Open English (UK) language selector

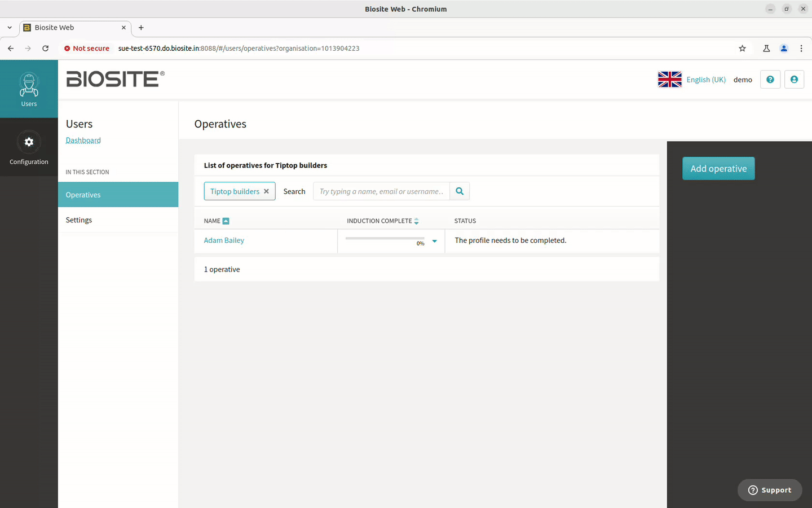tap(705, 80)
